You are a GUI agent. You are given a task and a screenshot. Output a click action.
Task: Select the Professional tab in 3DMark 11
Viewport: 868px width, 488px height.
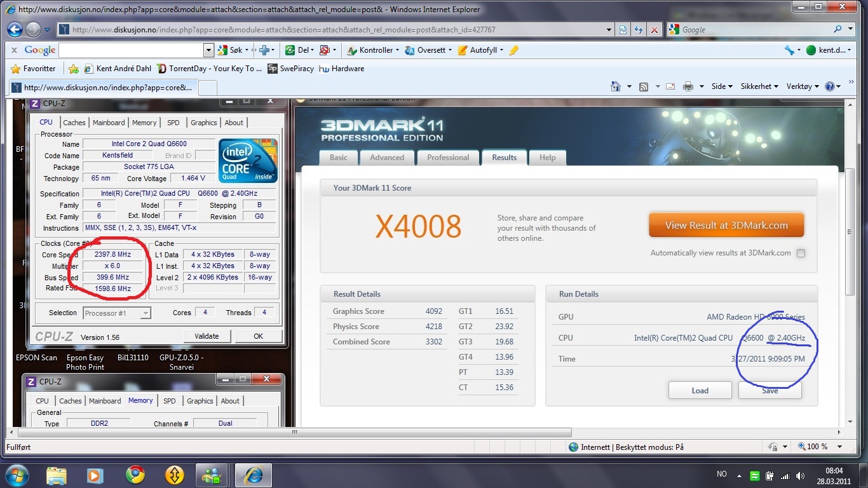click(448, 158)
